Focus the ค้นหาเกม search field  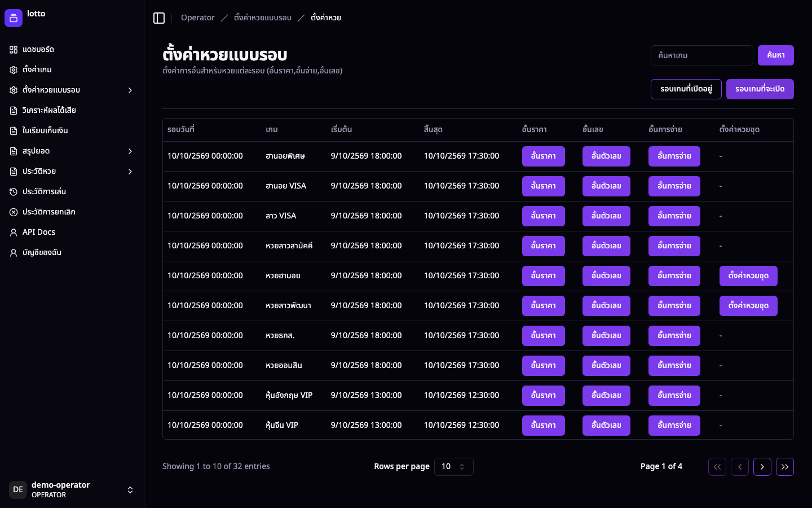coord(701,55)
